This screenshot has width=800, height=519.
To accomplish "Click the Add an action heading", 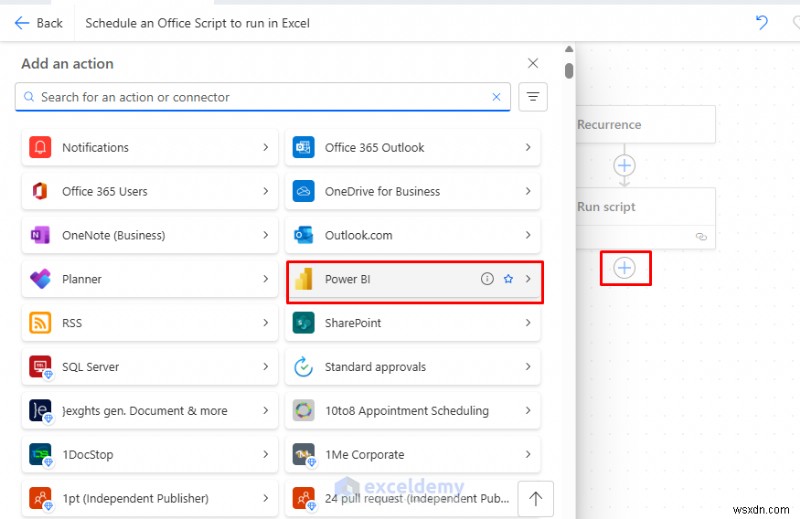I will point(67,64).
